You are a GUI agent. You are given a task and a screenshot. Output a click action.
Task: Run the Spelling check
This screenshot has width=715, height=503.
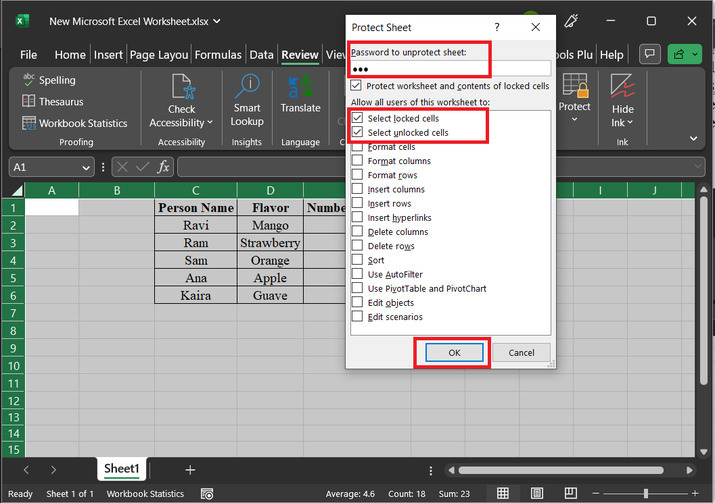tap(56, 80)
